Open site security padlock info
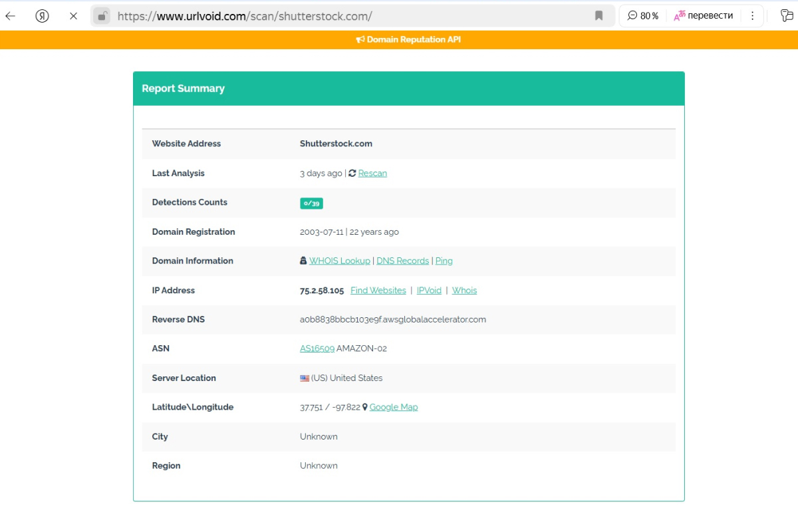Image resolution: width=798 pixels, height=532 pixels. (x=102, y=16)
